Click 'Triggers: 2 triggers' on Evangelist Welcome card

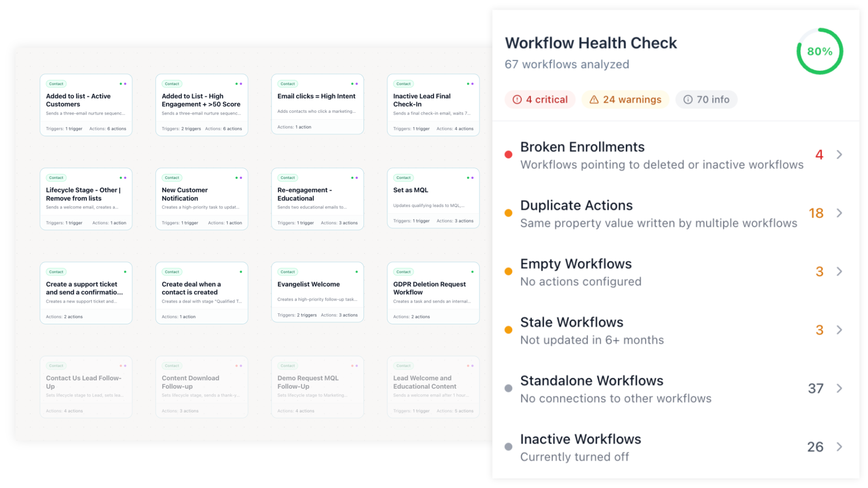pyautogui.click(x=297, y=315)
